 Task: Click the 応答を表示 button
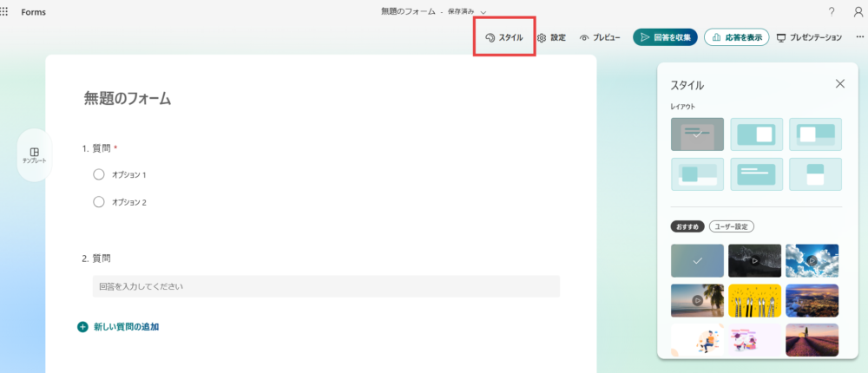(x=736, y=37)
